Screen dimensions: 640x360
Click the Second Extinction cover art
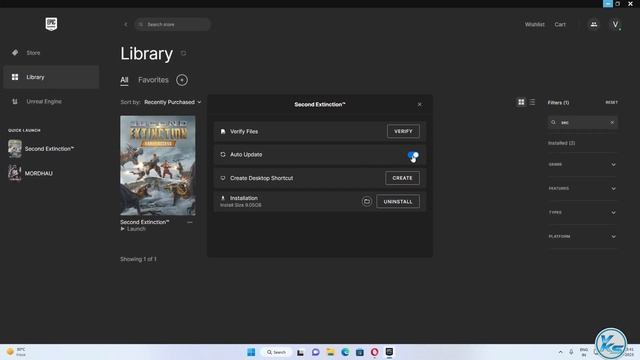click(158, 165)
